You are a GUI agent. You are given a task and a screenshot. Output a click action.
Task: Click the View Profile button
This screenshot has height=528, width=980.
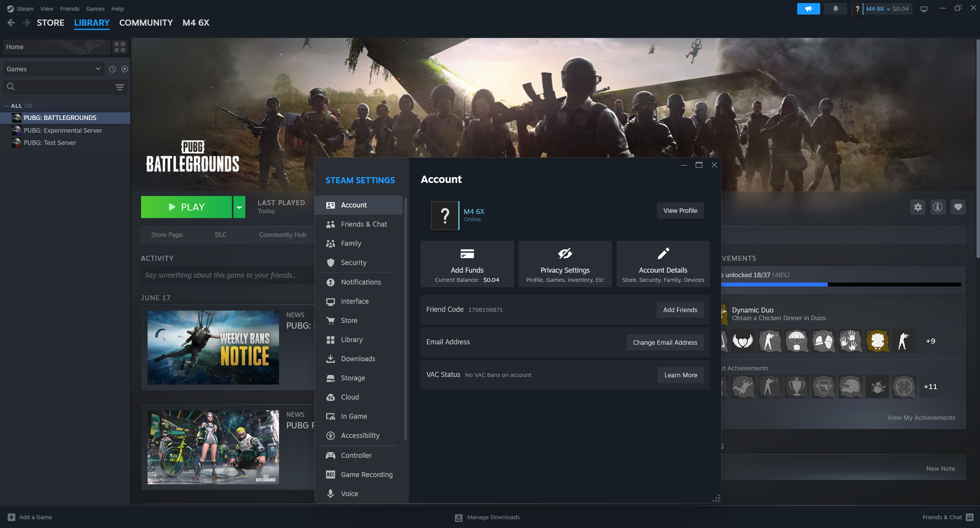[x=680, y=211]
